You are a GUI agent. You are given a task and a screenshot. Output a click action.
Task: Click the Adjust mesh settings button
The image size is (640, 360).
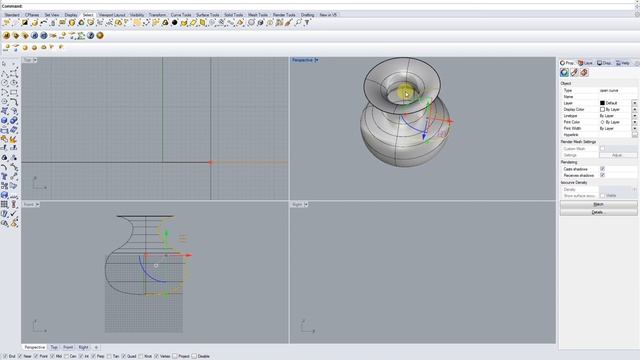click(x=617, y=155)
